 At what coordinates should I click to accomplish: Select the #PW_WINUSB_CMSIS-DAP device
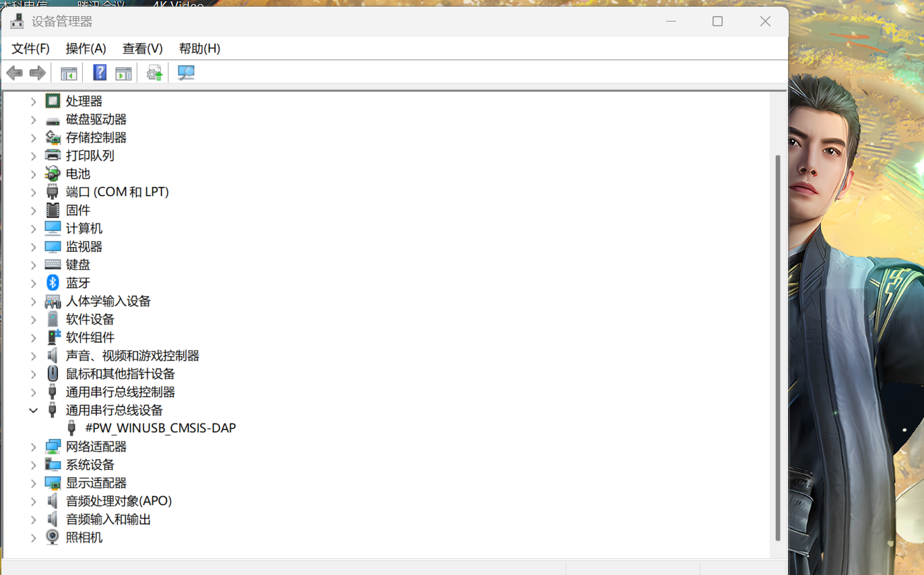click(x=161, y=428)
